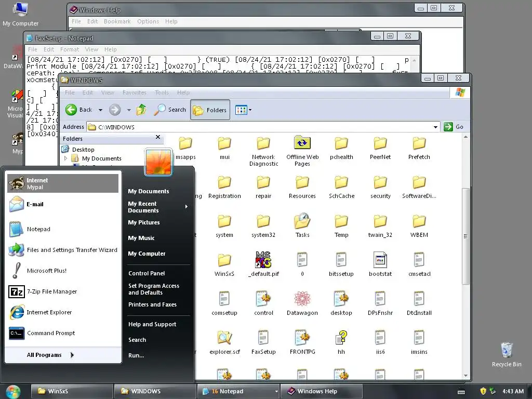The image size is (532, 399).
Task: Open My Computer desktop icon
Action: point(20,14)
